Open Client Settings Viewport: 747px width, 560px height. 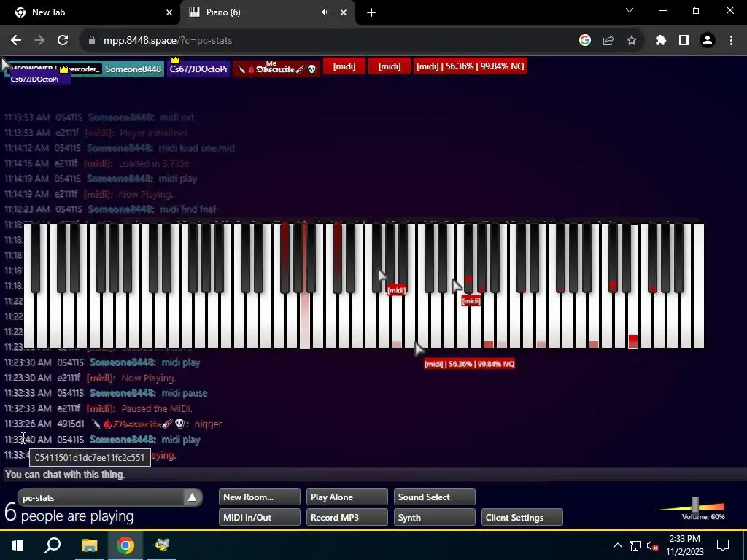coord(522,517)
